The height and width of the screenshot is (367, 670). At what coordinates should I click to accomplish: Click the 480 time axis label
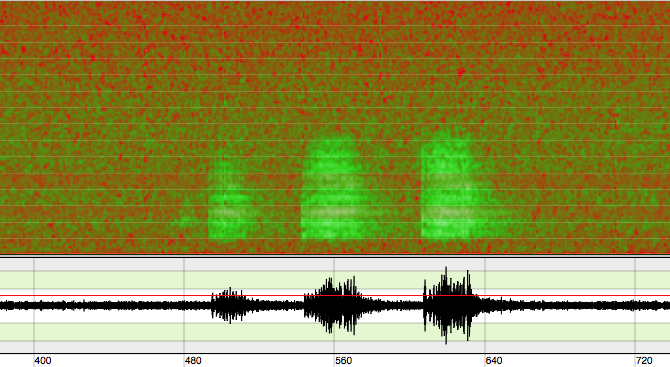(193, 361)
